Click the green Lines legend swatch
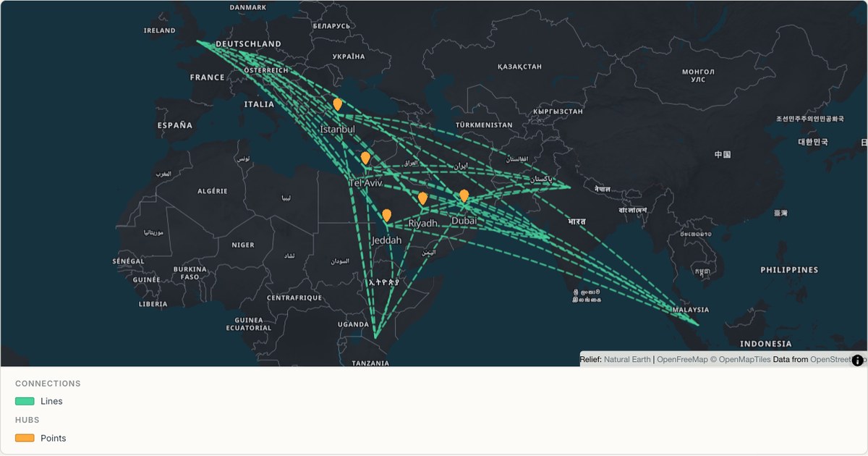Image resolution: width=868 pixels, height=456 pixels. [25, 401]
